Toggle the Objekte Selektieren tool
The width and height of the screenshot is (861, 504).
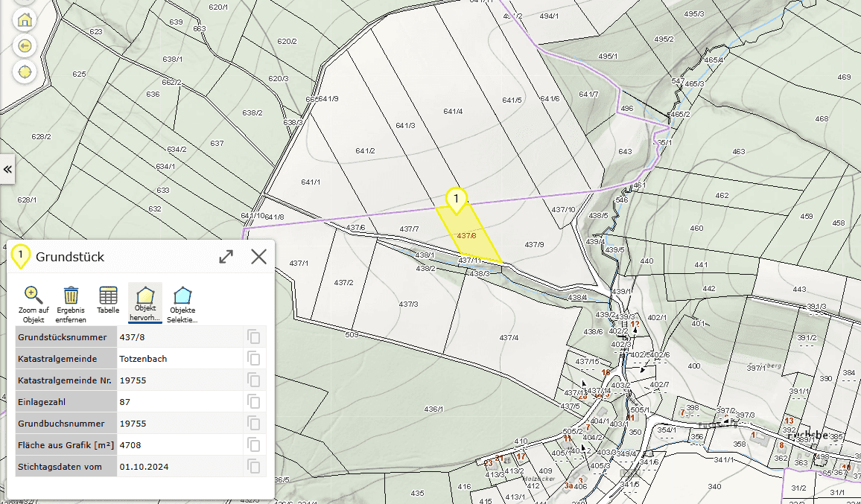click(182, 296)
